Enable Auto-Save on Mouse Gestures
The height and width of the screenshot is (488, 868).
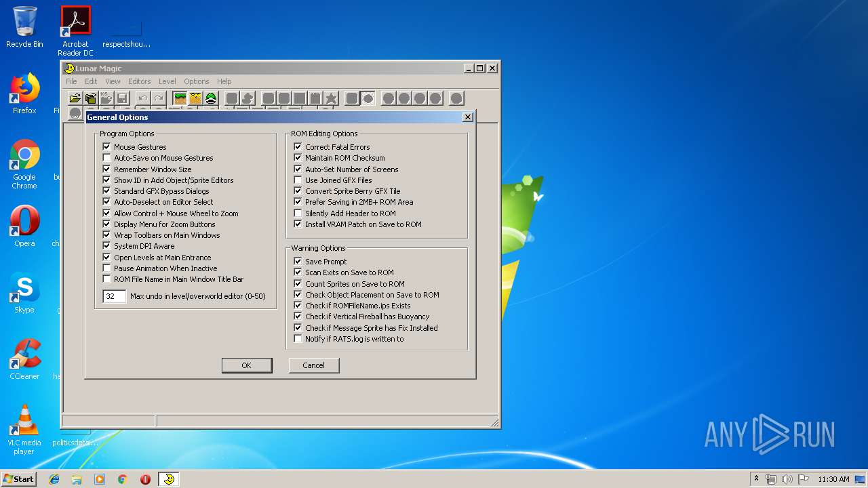pos(106,158)
